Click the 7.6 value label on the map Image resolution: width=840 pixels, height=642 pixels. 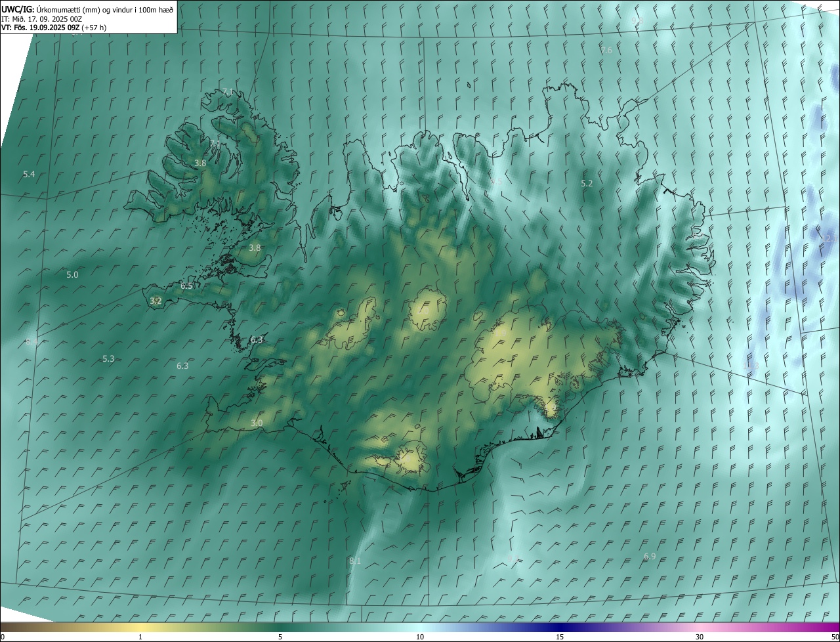[606, 51]
